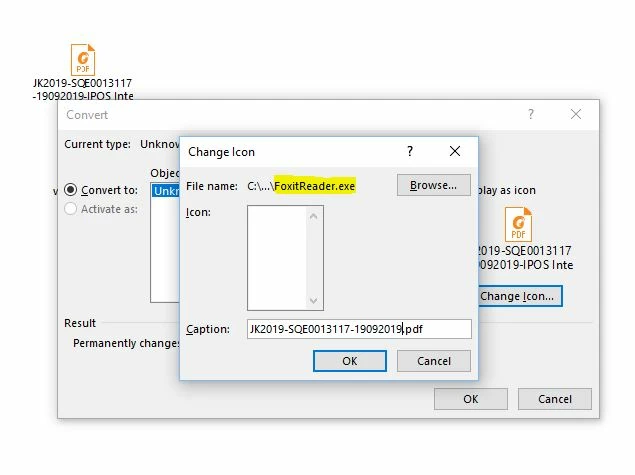Select the Convert to radio button
The height and width of the screenshot is (475, 635).
pyautogui.click(x=70, y=190)
